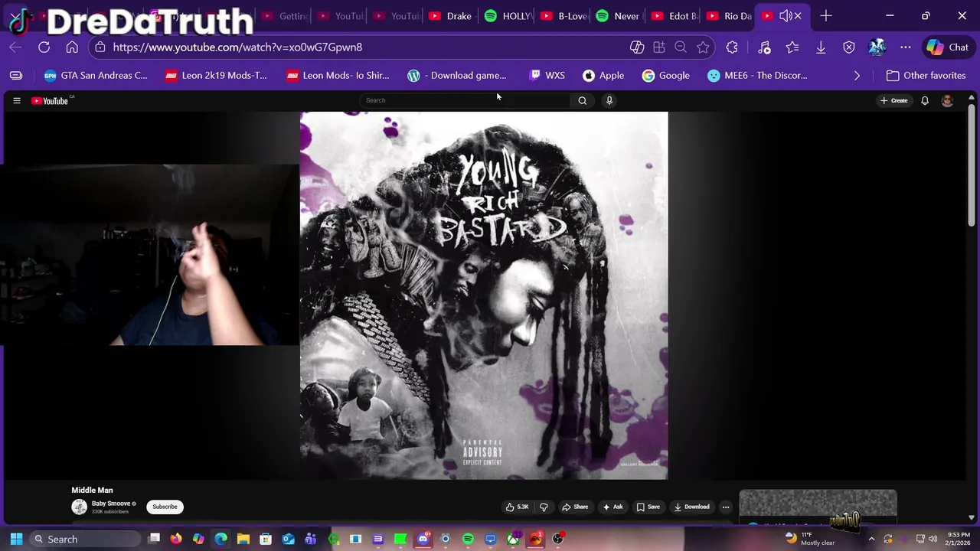Screen dimensions: 980x551
Task: Click the add-to-apps icon in address bar
Action: point(659,47)
